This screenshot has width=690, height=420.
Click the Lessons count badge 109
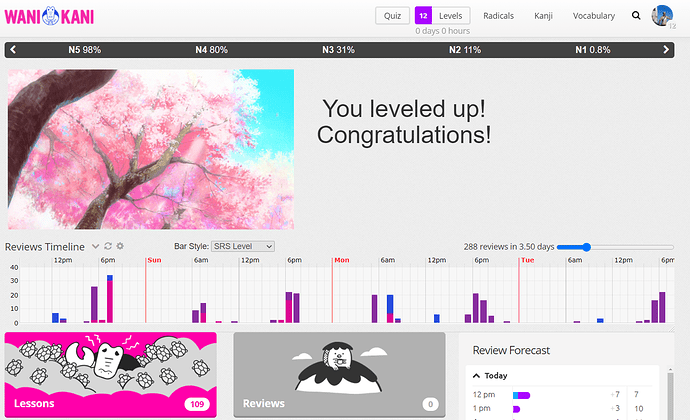coord(197,404)
